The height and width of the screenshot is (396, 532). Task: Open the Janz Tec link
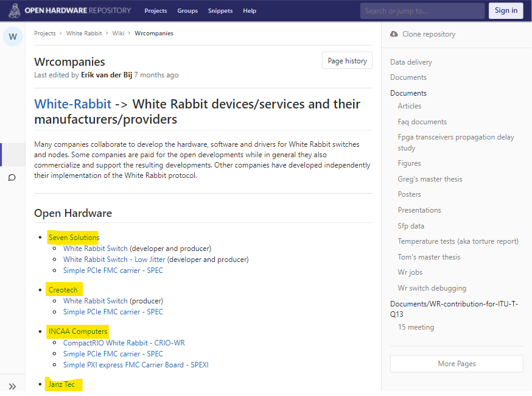tap(61, 384)
